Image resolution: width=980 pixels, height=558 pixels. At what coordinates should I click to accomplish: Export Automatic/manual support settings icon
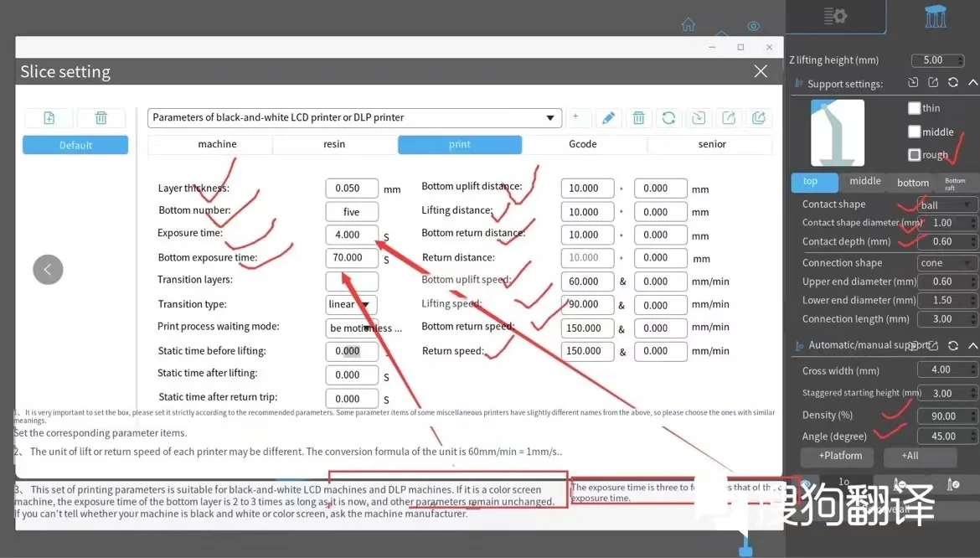pos(934,345)
